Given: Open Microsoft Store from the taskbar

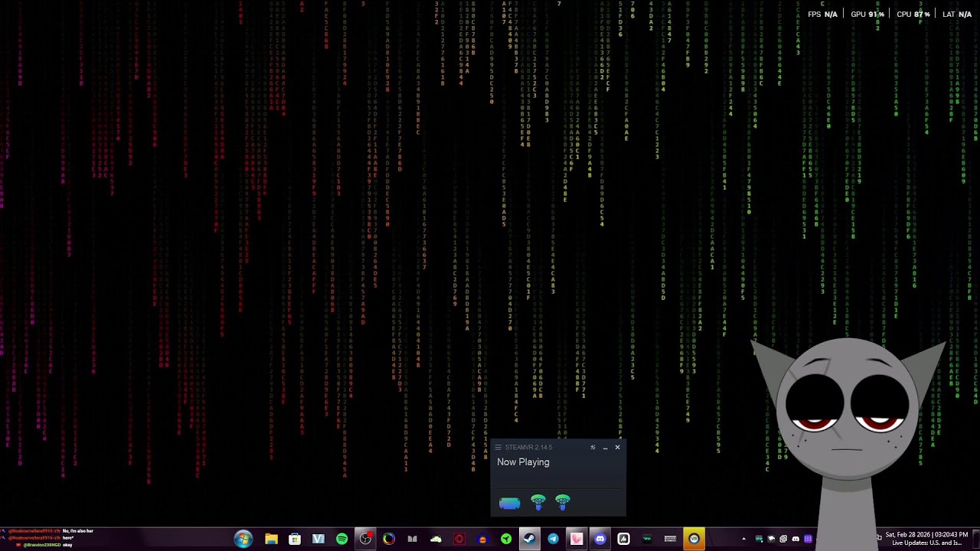Looking at the screenshot, I should 295,539.
